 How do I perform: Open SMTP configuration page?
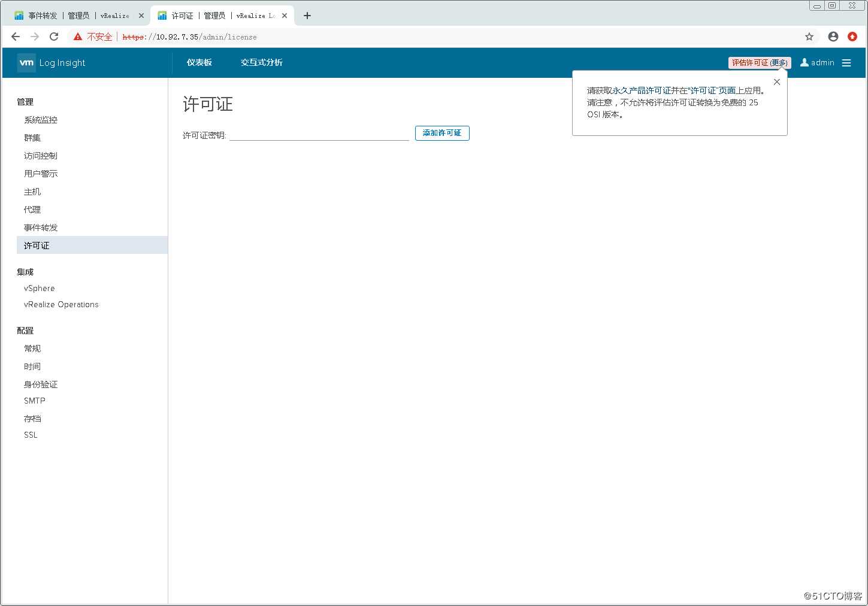[x=35, y=401]
